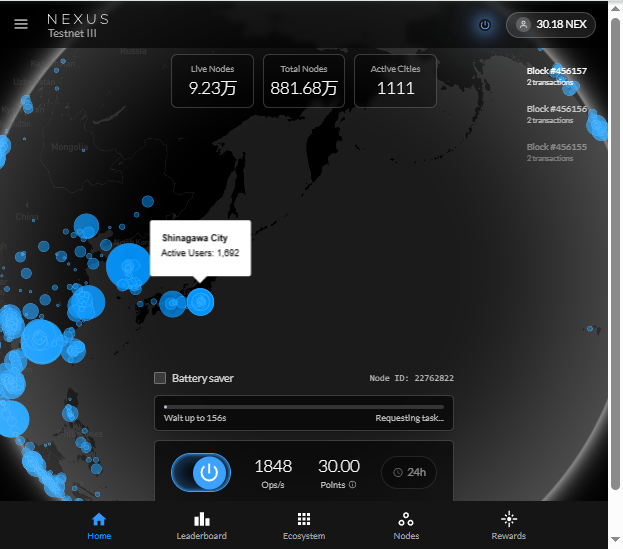Open Block #456157 entry
The image size is (623, 549).
(x=556, y=76)
